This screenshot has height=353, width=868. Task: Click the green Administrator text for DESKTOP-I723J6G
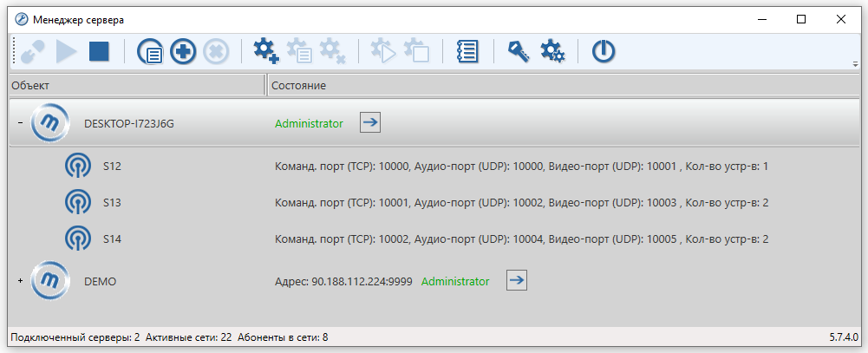tap(309, 124)
